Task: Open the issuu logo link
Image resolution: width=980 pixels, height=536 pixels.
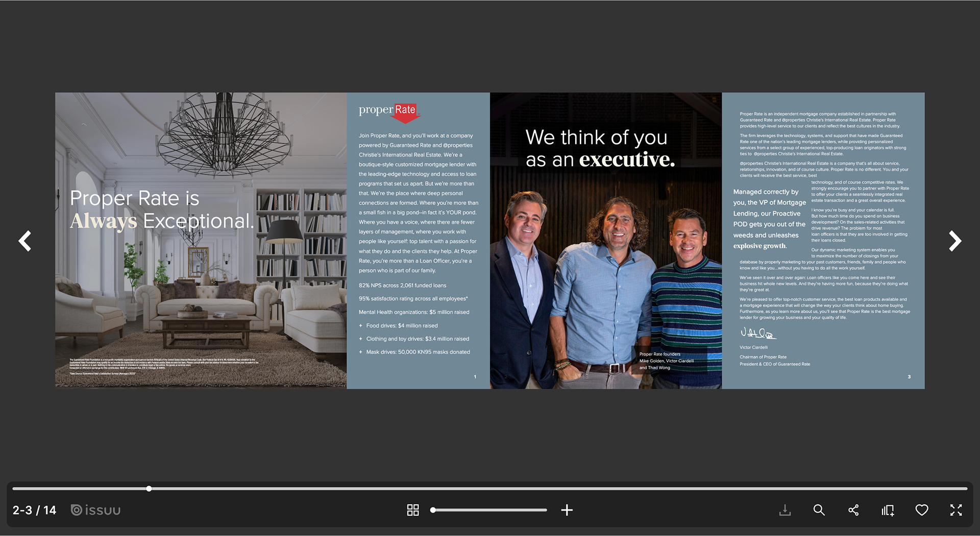Action: 95,510
